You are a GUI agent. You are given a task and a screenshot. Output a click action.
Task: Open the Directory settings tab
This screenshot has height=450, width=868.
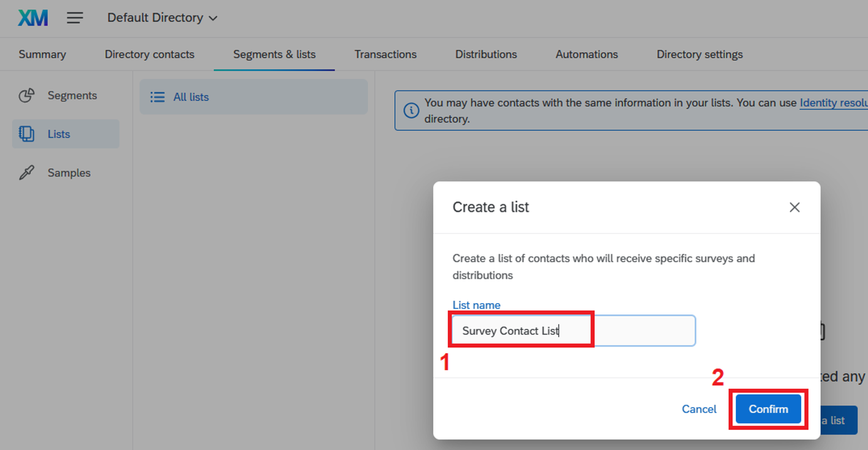coord(699,54)
